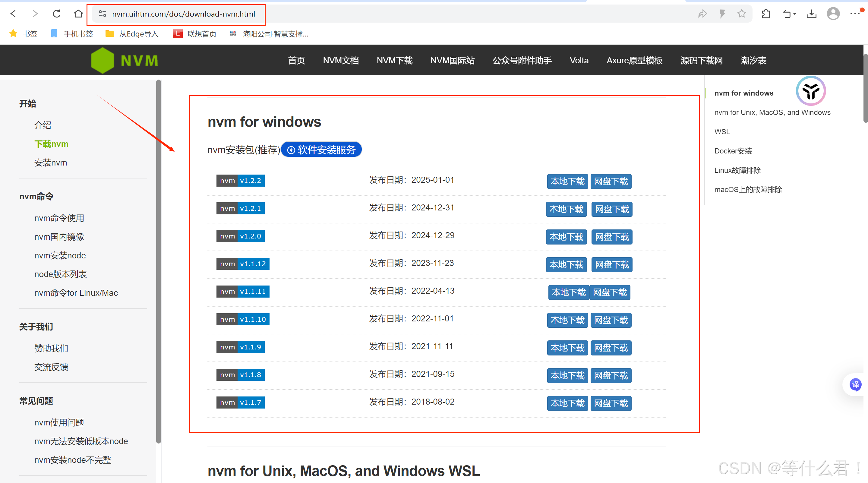Click 网盘下载 for nvm v1.1.12
Viewport: 868px width, 483px height.
pos(612,265)
